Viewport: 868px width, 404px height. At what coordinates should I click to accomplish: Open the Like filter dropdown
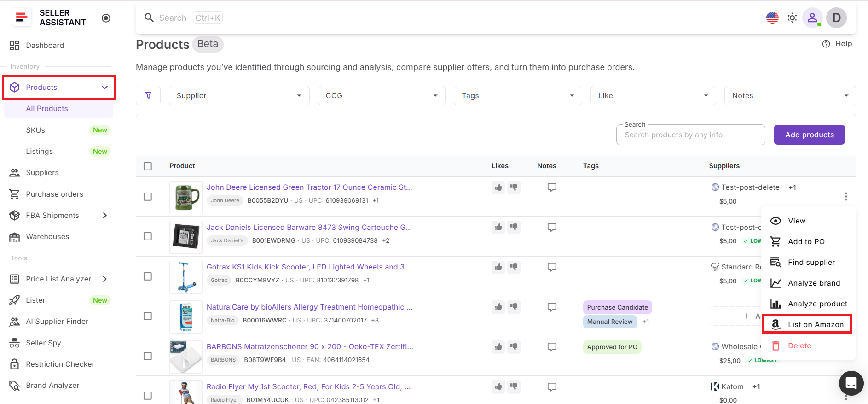(653, 95)
